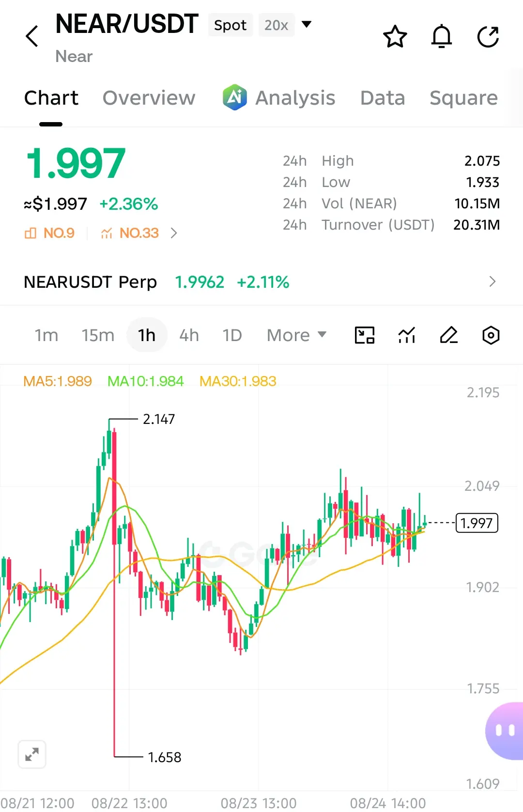Viewport: 523px width, 812px height.
Task: Select the 4h timeframe
Action: pyautogui.click(x=189, y=335)
